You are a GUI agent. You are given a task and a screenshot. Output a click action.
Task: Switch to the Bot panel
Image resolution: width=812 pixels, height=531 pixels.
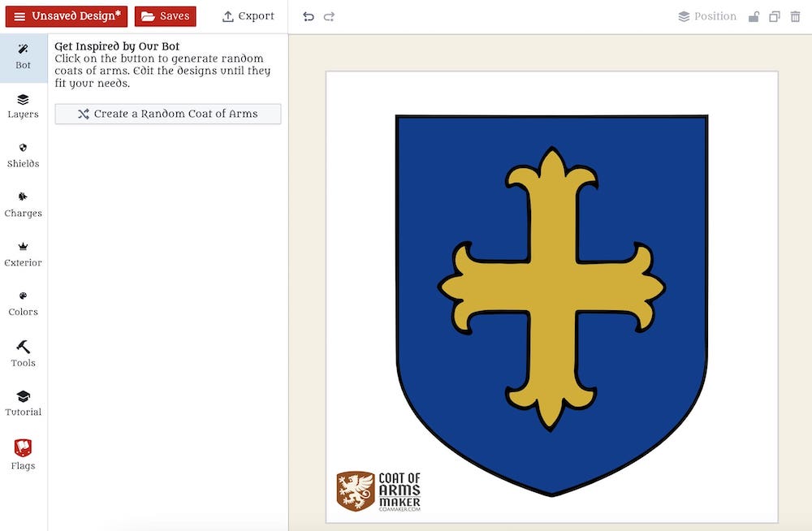tap(23, 57)
